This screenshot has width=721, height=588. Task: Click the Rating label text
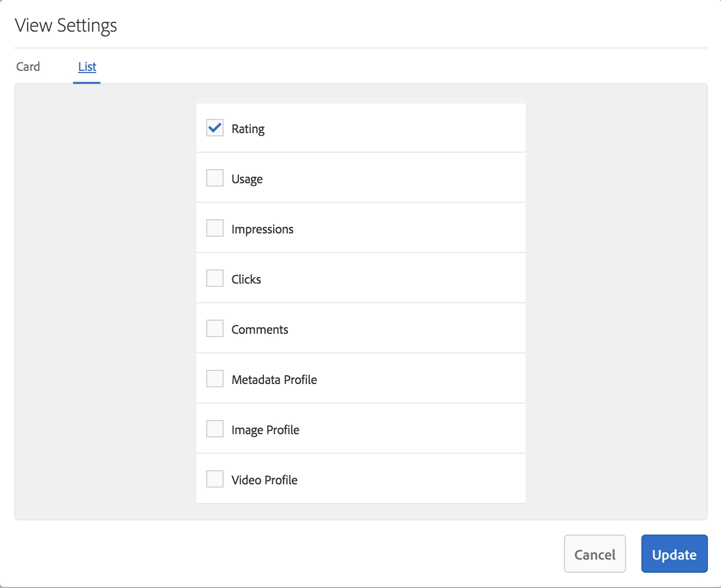click(x=248, y=129)
